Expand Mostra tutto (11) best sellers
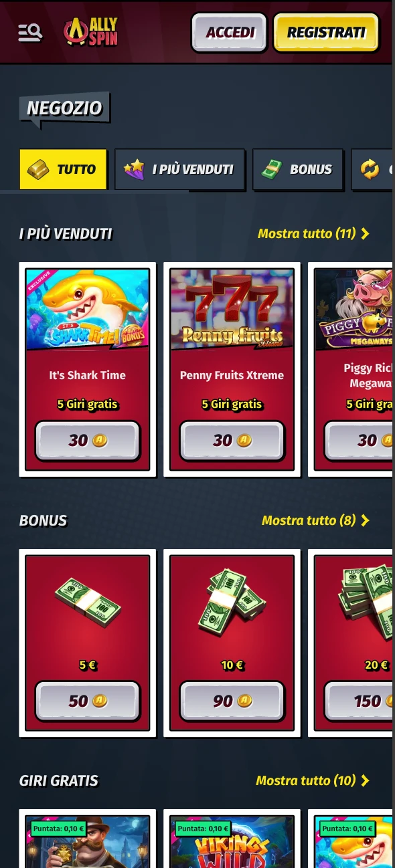Screen dimensions: 395x868 point(313,233)
